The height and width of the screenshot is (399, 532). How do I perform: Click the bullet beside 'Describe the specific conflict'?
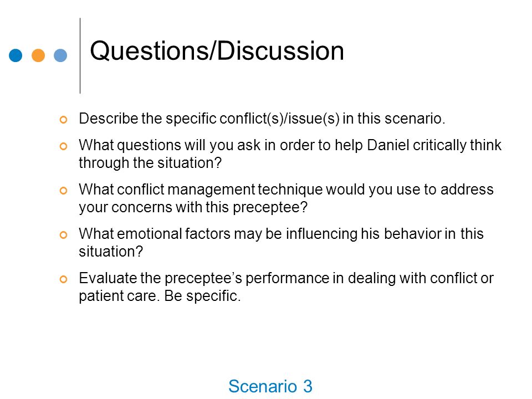coord(63,120)
